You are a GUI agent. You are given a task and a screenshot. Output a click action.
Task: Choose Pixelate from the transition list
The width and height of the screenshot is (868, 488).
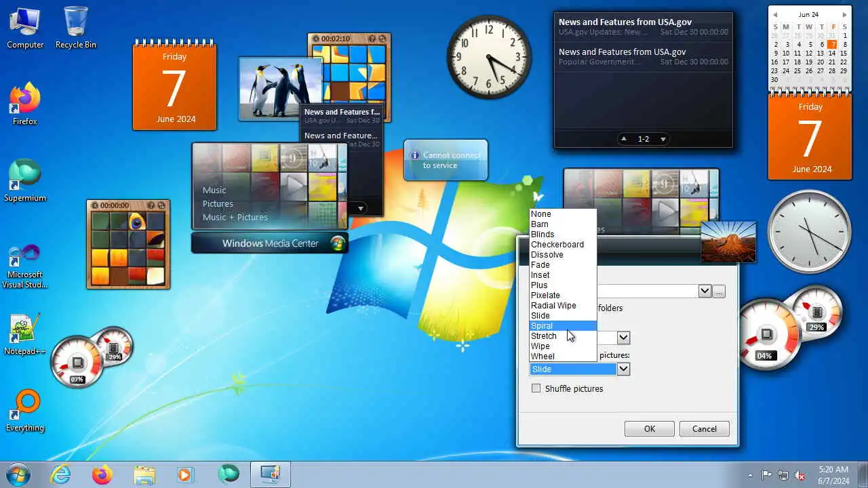[563, 296]
